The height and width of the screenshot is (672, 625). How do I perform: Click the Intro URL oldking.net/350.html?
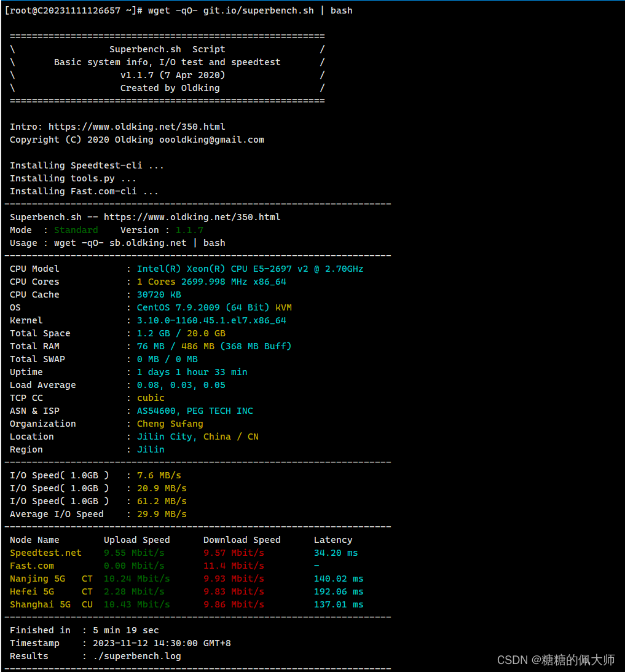(x=136, y=127)
